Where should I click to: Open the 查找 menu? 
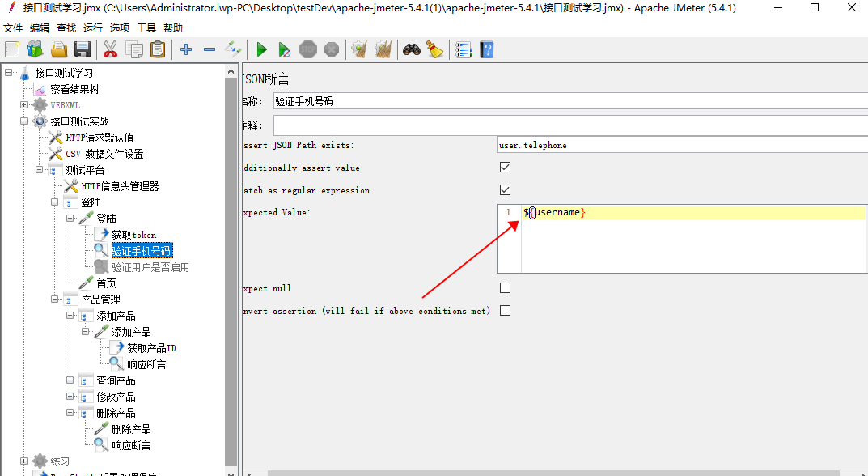(66, 28)
